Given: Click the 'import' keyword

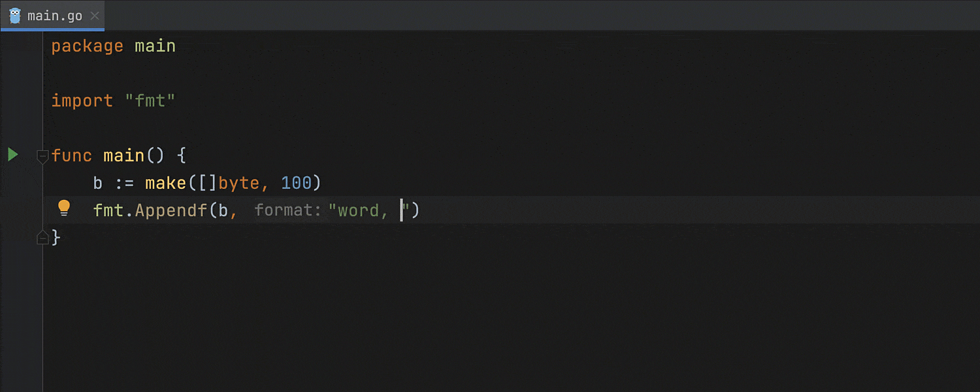Looking at the screenshot, I should pyautogui.click(x=82, y=101).
